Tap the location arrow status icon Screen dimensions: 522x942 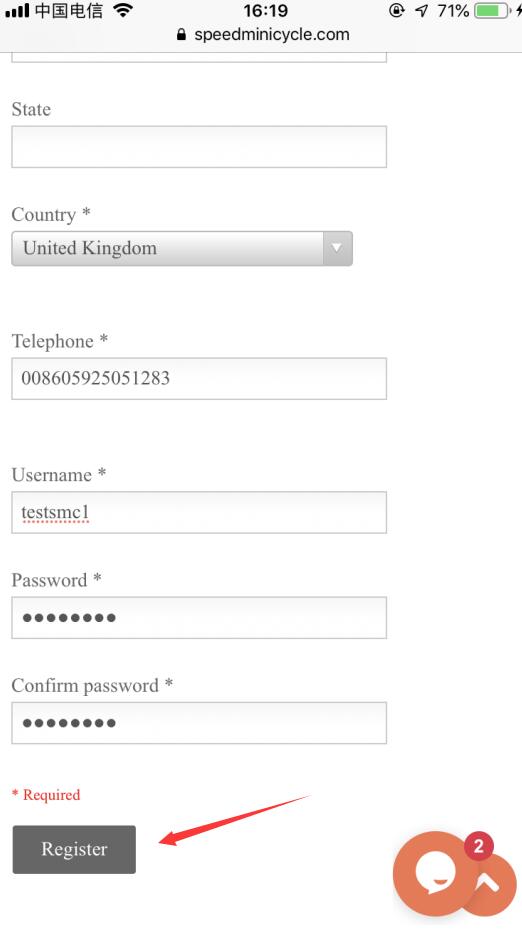(x=422, y=10)
